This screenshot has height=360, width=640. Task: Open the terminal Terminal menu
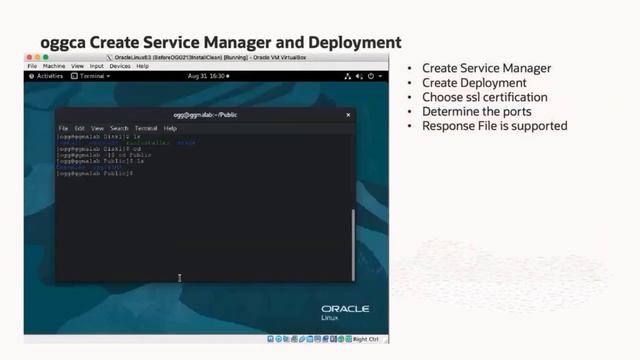click(x=146, y=128)
